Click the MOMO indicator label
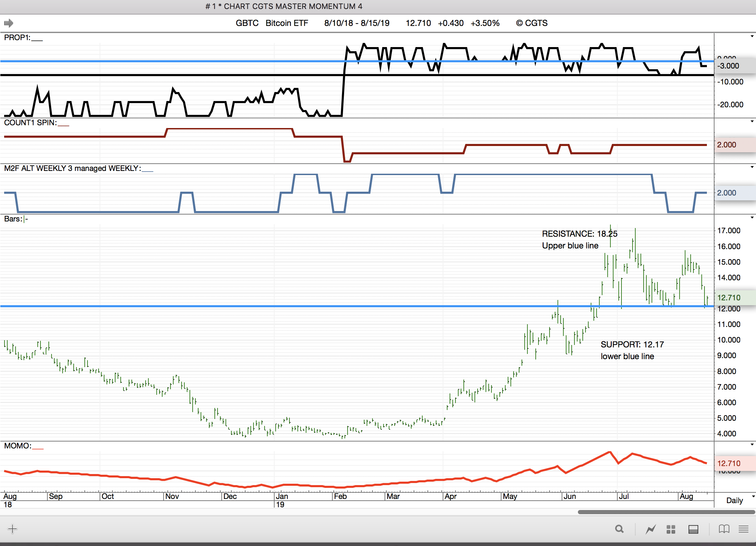This screenshot has height=546, width=756. pos(17,446)
